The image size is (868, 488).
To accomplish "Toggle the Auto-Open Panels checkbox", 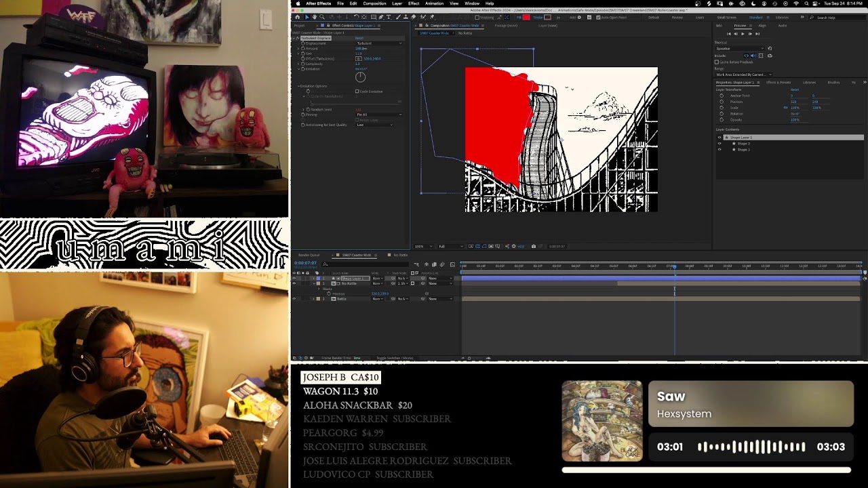I will [597, 17].
